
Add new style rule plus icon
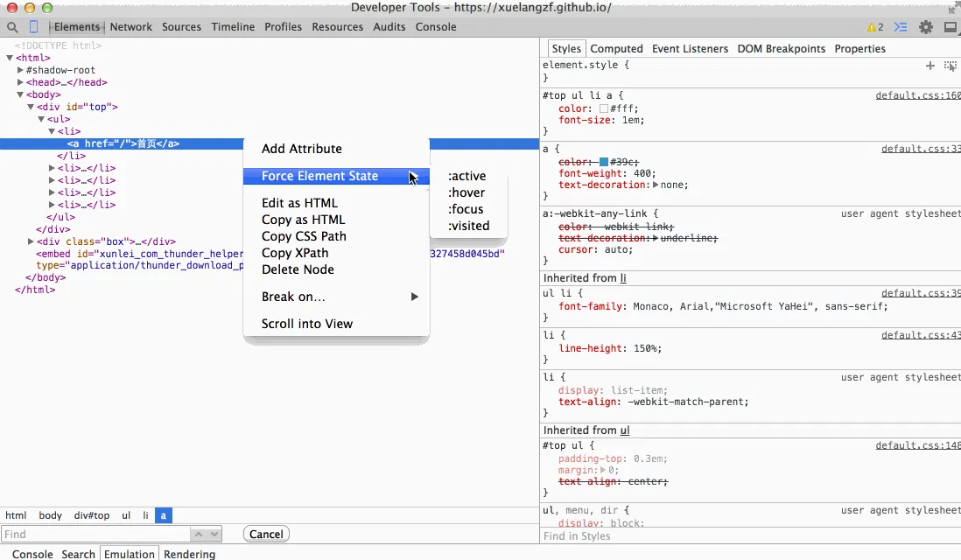(930, 66)
